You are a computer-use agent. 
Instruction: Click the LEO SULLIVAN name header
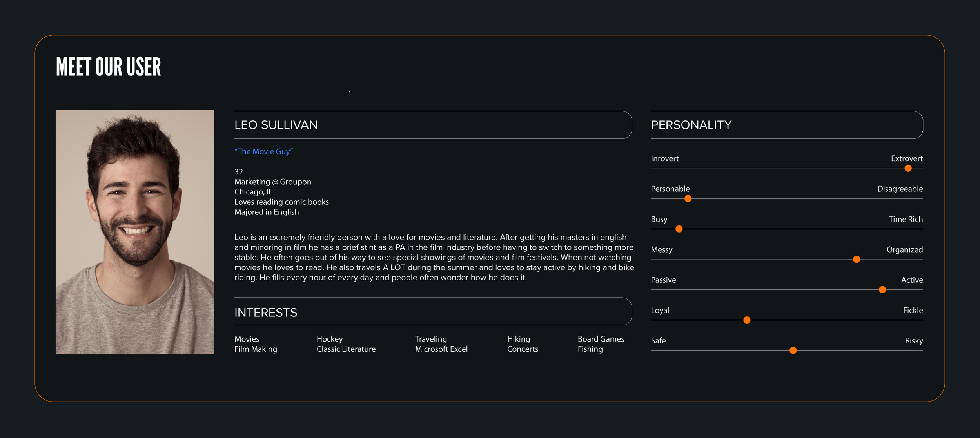276,125
